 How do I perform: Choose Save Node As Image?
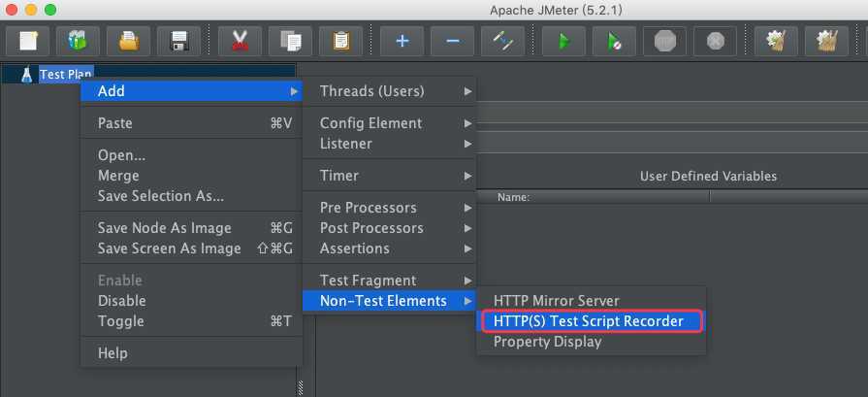tap(191, 228)
